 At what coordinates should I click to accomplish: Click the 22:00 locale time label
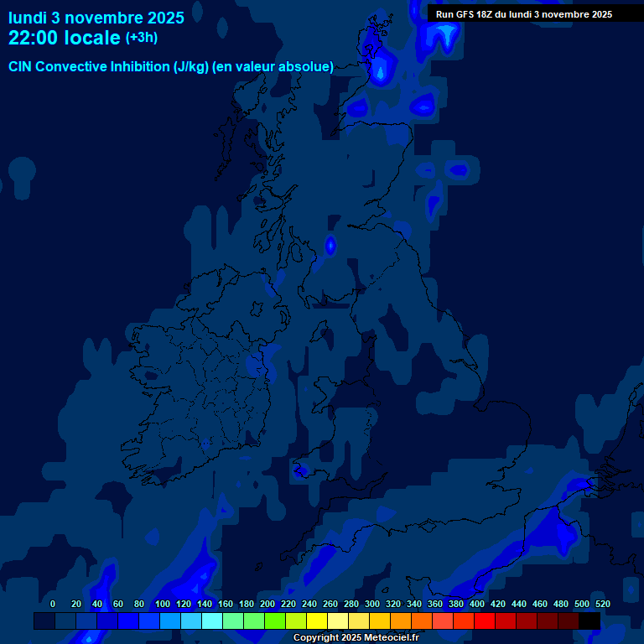[x=64, y=38]
